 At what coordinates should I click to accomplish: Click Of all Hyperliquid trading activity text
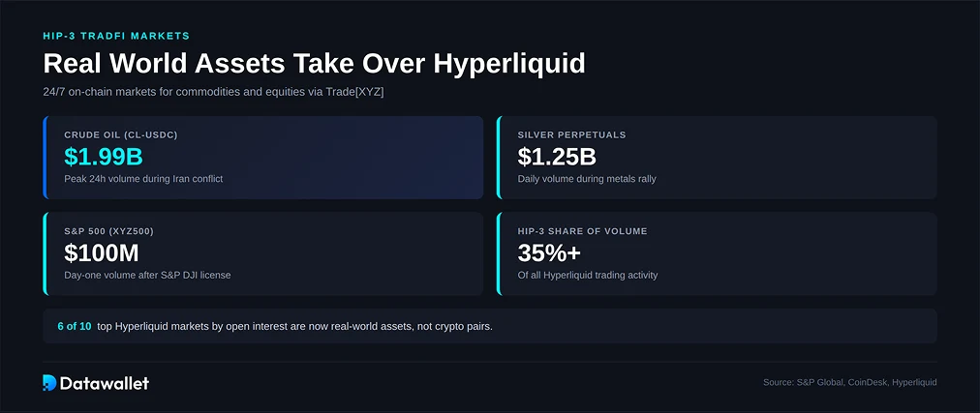tap(588, 275)
